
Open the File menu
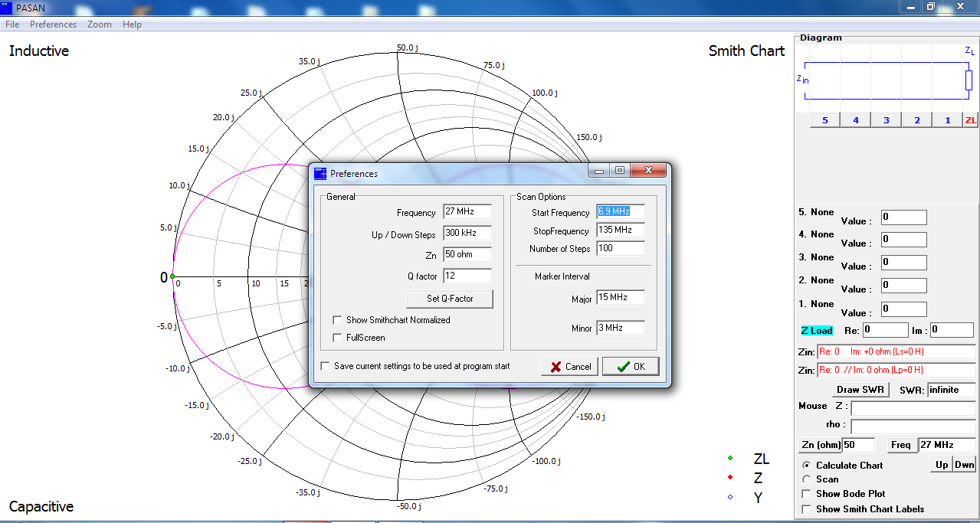point(12,25)
